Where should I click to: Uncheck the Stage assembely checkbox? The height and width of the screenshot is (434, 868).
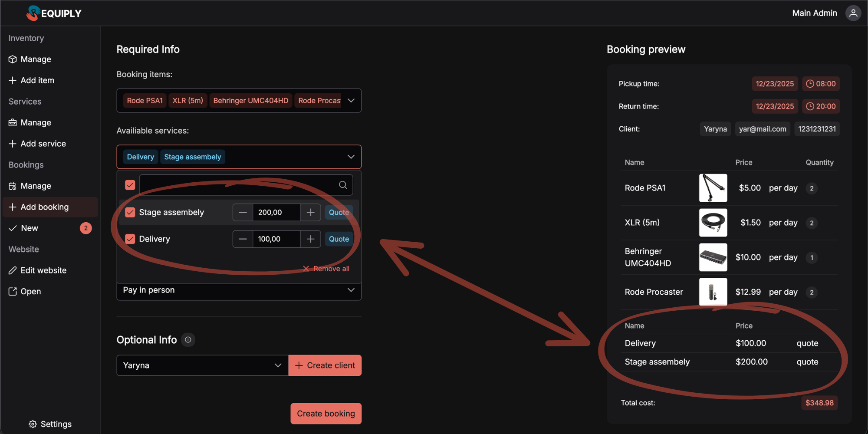click(130, 212)
